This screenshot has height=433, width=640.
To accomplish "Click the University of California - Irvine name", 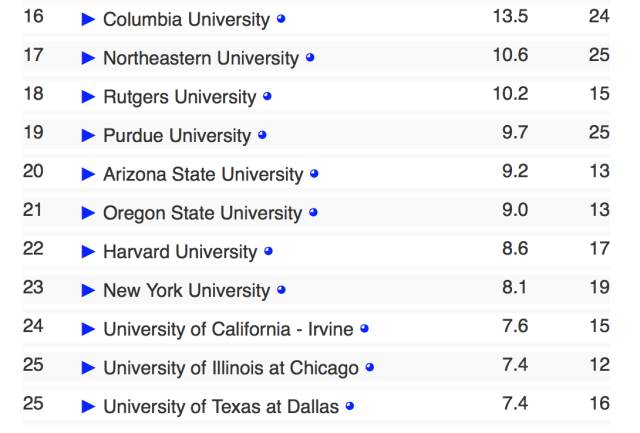I will coord(228,329).
